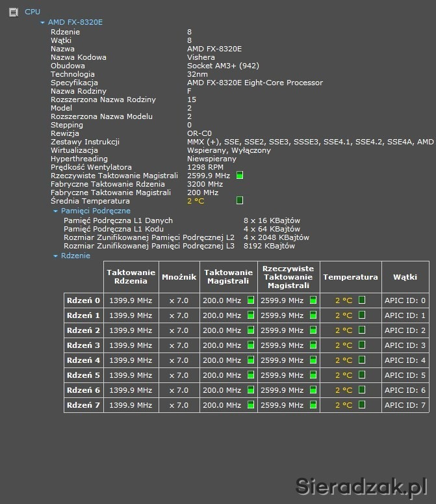Click Rdzeń 3 bus speed graph icon

click(251, 345)
